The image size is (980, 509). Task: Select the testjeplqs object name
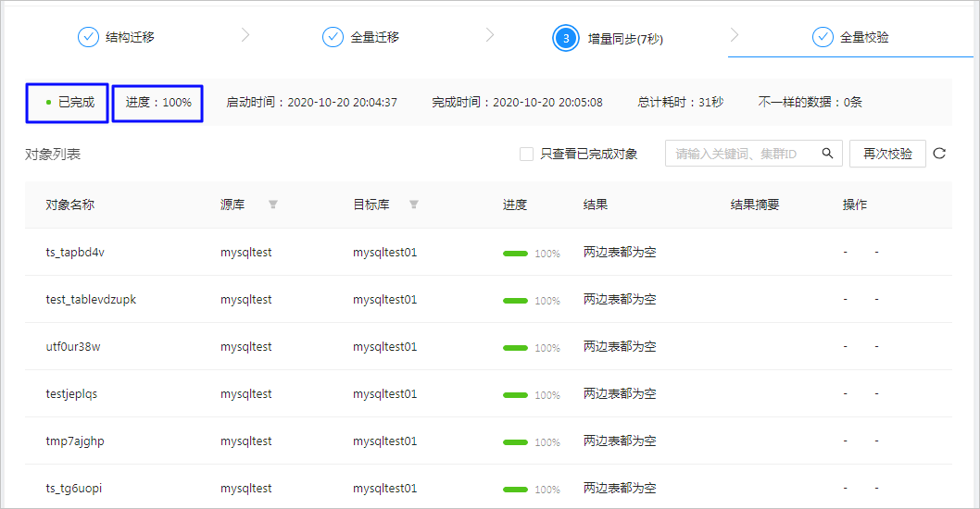pyautogui.click(x=71, y=394)
